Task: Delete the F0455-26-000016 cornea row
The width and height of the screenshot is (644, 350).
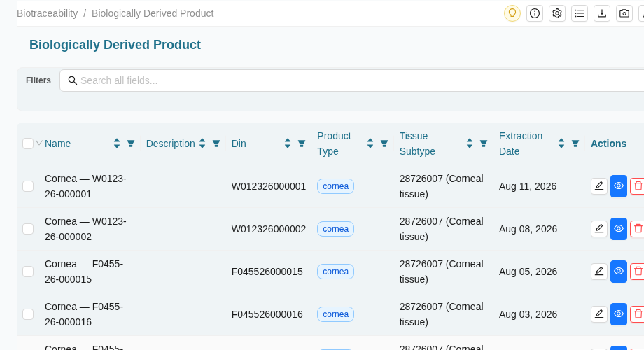Action: 638,314
